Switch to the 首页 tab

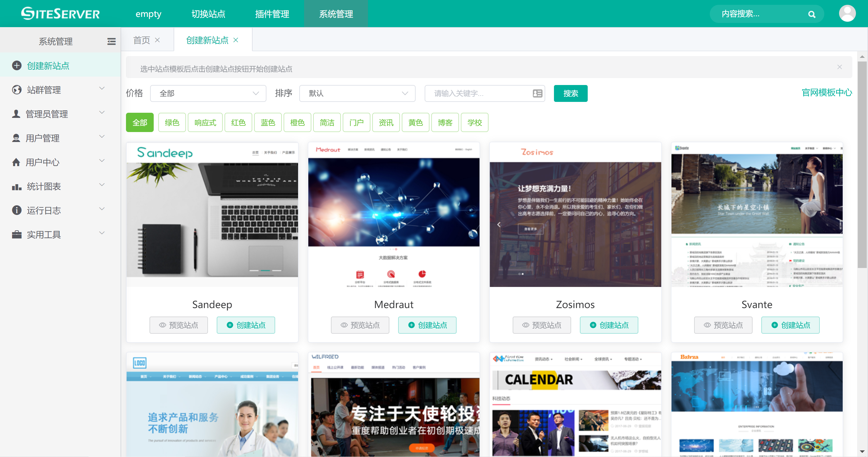[142, 40]
